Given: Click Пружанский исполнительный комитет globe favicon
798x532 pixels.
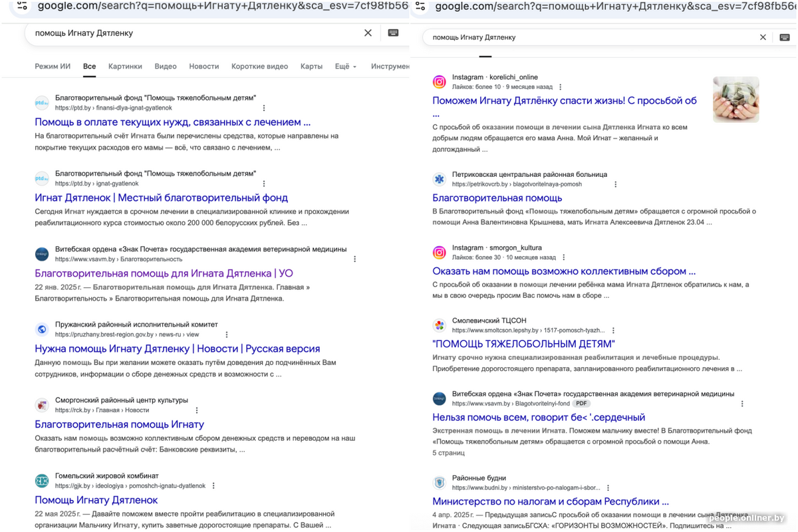Looking at the screenshot, I should (x=42, y=329).
